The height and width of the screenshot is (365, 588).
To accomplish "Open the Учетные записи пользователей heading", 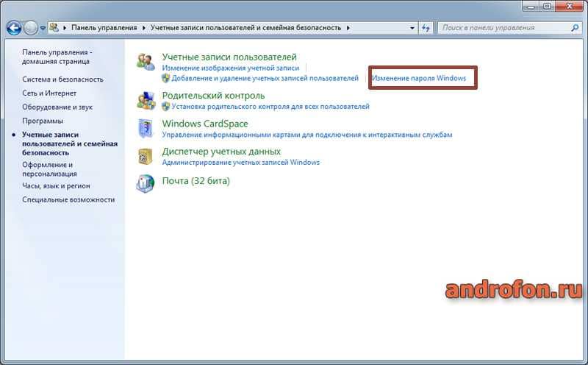I will point(229,57).
